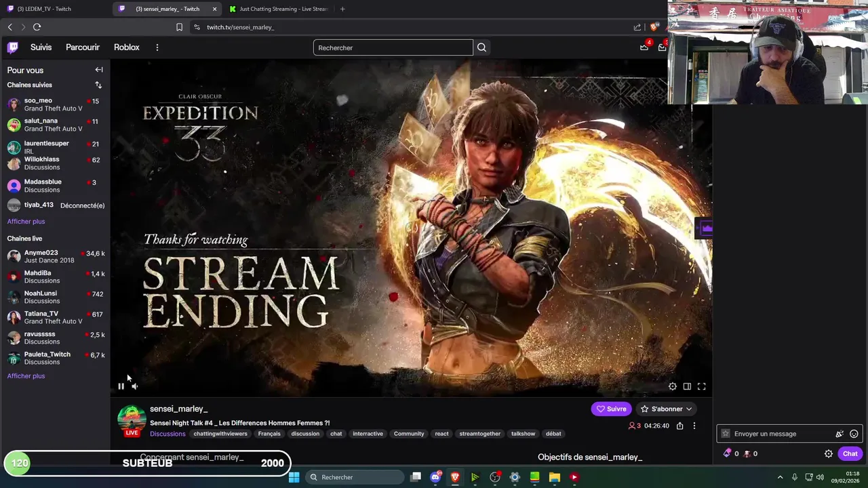Toggle theater mode on the player

point(687,386)
